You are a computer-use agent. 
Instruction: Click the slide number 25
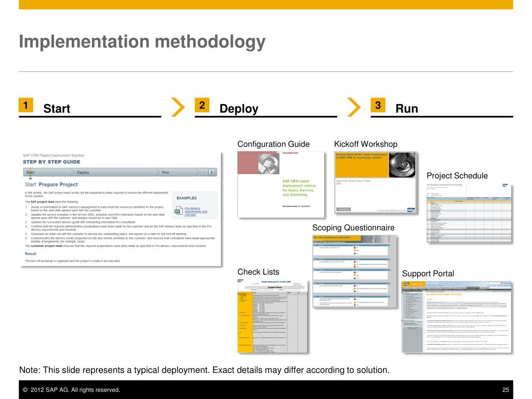506,390
